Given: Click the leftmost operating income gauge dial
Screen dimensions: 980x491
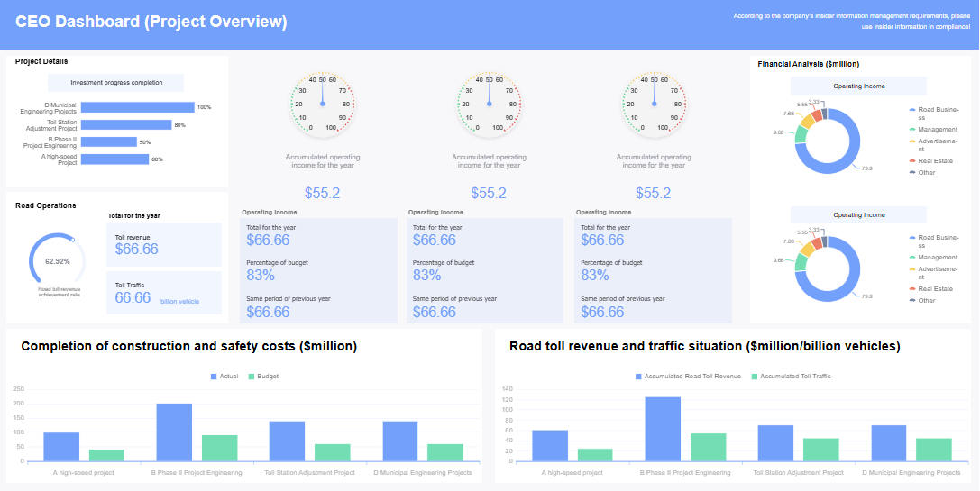Looking at the screenshot, I should point(323,105).
